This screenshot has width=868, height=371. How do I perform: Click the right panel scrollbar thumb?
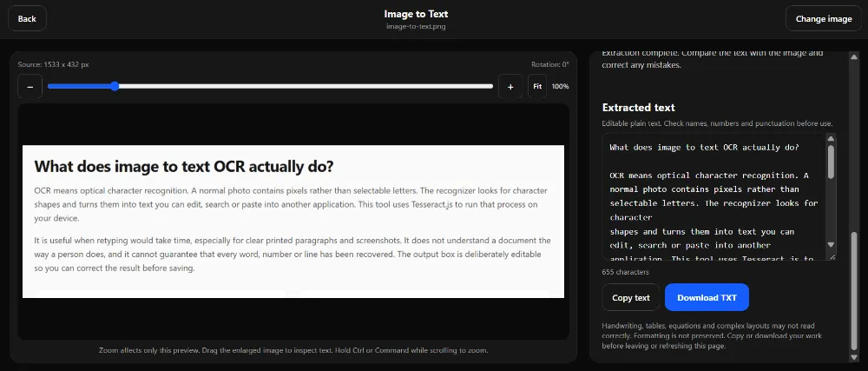point(854,291)
